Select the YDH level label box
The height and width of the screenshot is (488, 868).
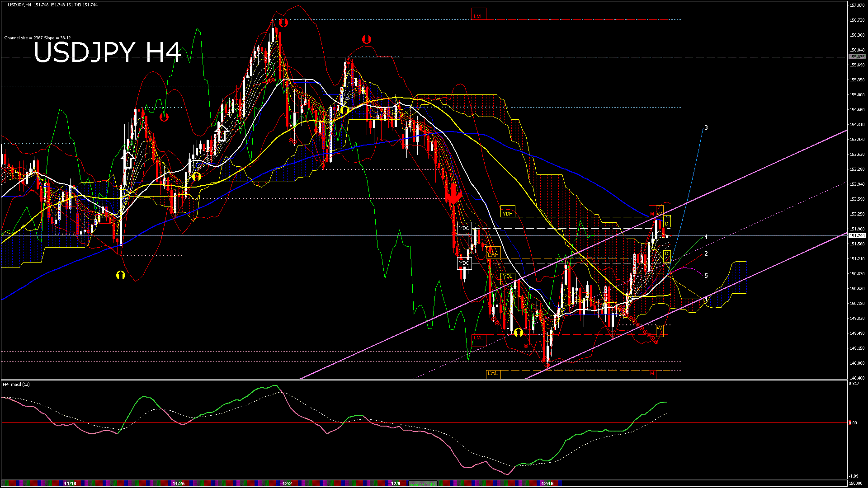(508, 214)
